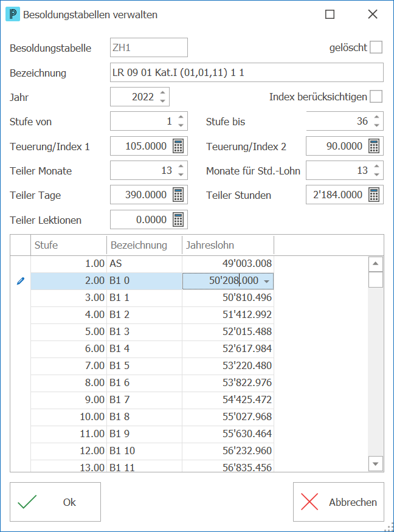Select row AS with Stufe 1.00
The image size is (394, 532).
point(152,264)
